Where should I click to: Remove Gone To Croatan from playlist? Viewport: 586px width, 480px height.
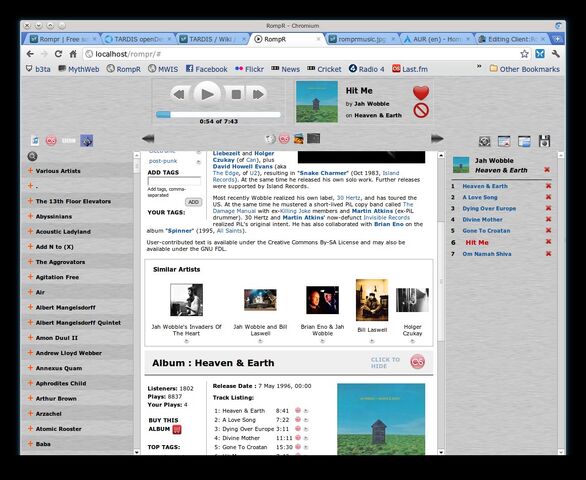548,231
